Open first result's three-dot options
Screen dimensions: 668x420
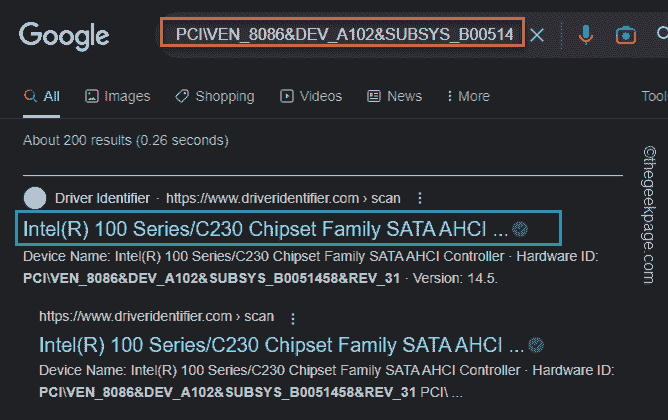click(x=420, y=198)
